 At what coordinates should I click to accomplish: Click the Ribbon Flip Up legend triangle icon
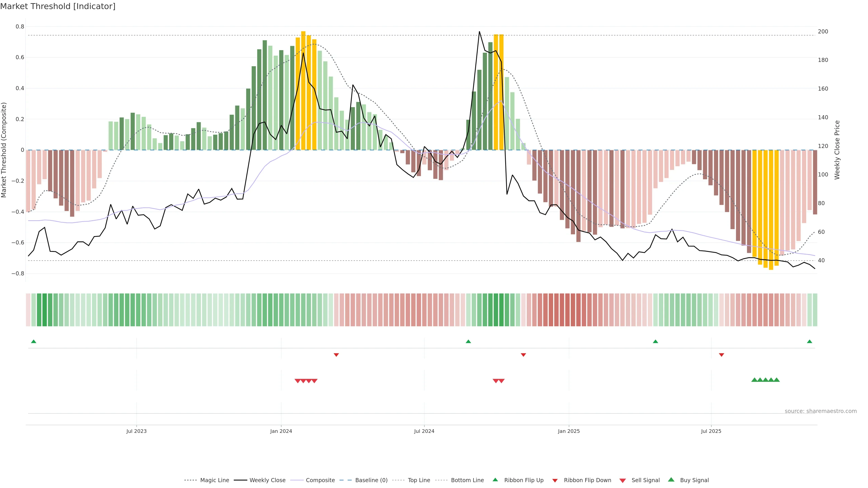coord(495,480)
